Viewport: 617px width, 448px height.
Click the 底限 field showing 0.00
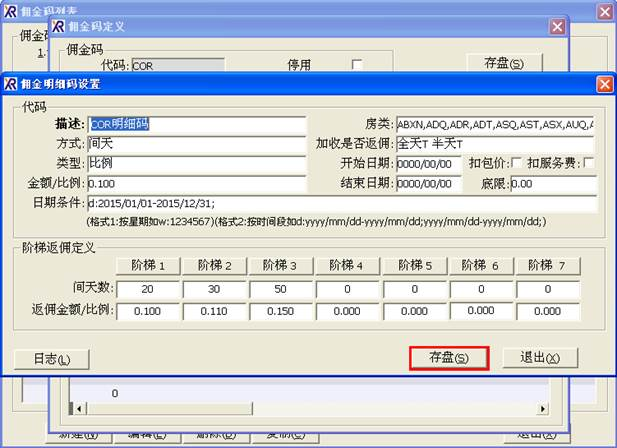tap(552, 184)
